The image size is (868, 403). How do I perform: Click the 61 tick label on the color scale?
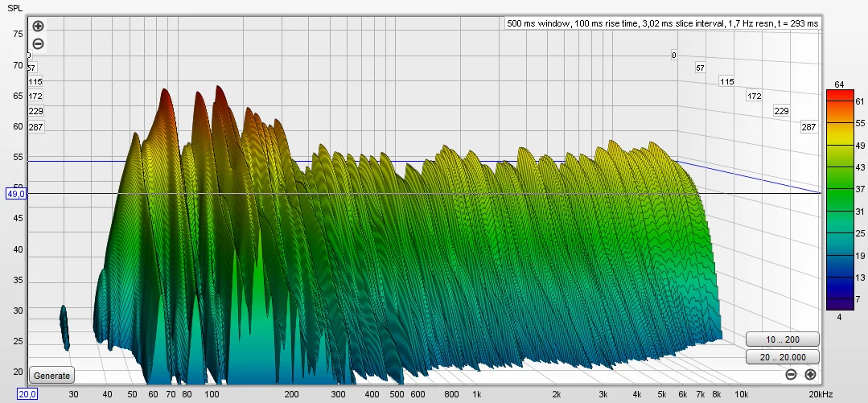(860, 102)
